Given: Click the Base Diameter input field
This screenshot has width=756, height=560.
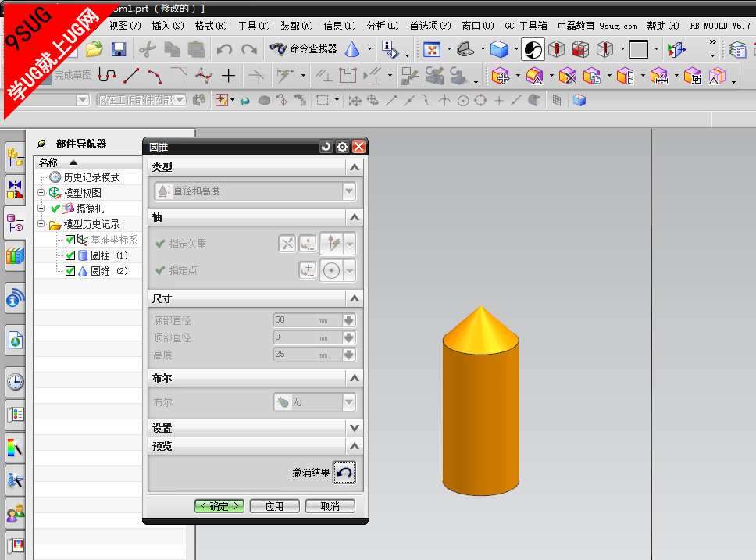Looking at the screenshot, I should 307,320.
